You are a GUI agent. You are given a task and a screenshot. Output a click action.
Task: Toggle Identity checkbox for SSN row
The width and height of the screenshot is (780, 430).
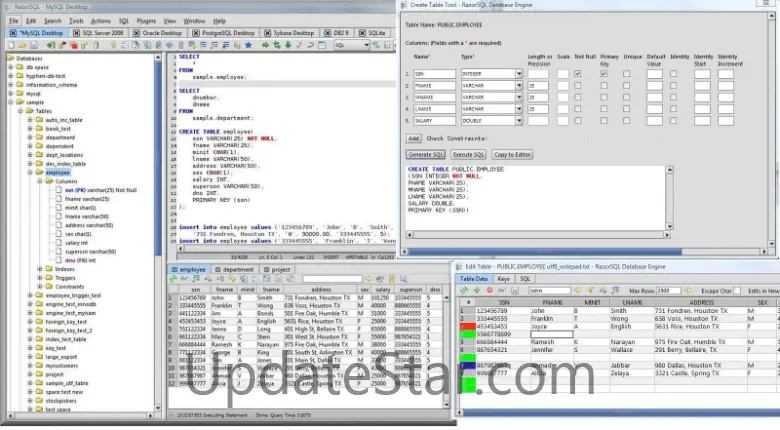tap(673, 74)
